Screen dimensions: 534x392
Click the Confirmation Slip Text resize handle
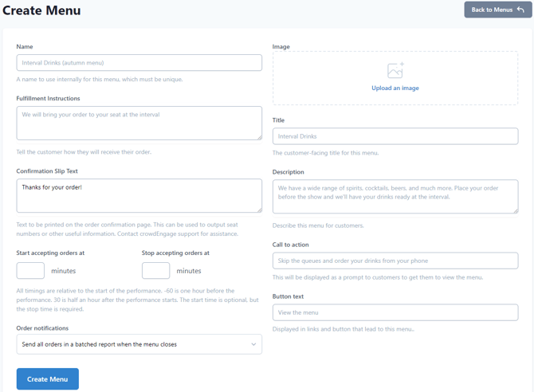(258, 209)
